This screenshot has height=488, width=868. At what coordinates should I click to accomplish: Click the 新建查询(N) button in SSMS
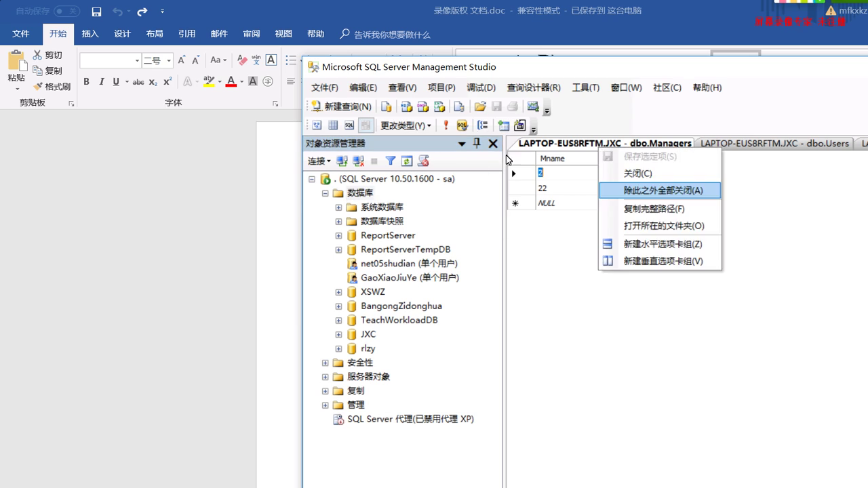coord(341,106)
